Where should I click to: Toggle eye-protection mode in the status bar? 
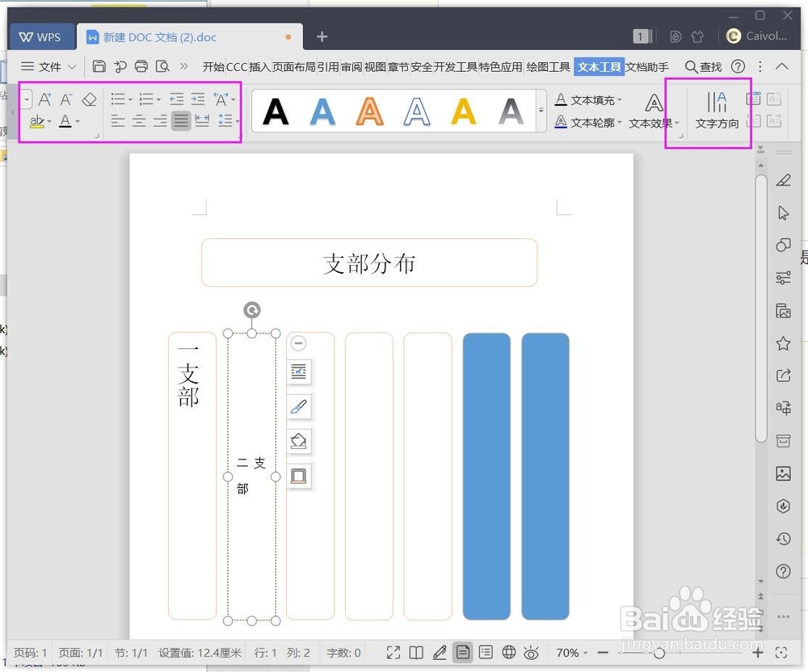(x=531, y=653)
